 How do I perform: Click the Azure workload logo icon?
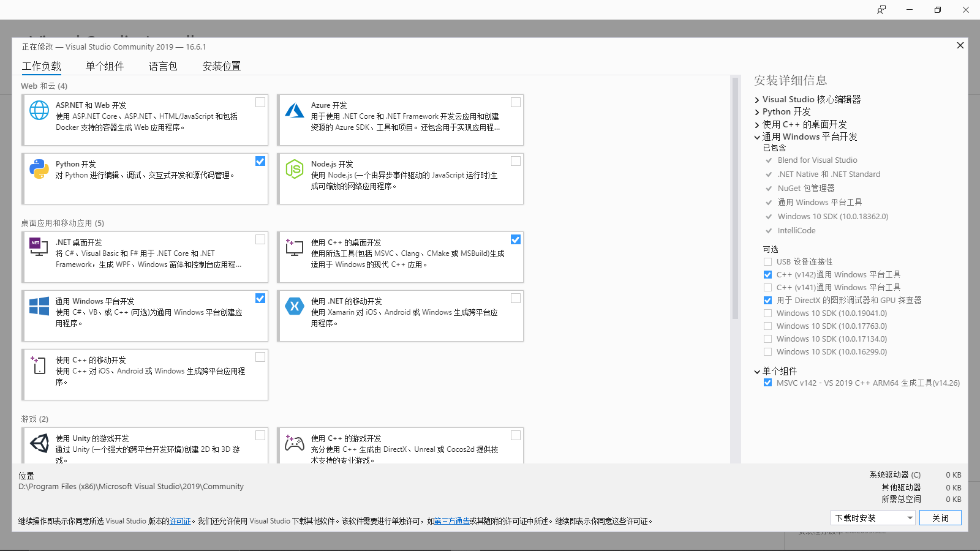(295, 110)
